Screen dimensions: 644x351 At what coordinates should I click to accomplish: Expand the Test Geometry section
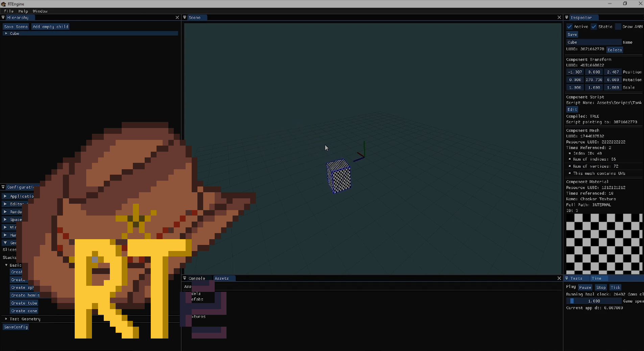tap(6, 319)
